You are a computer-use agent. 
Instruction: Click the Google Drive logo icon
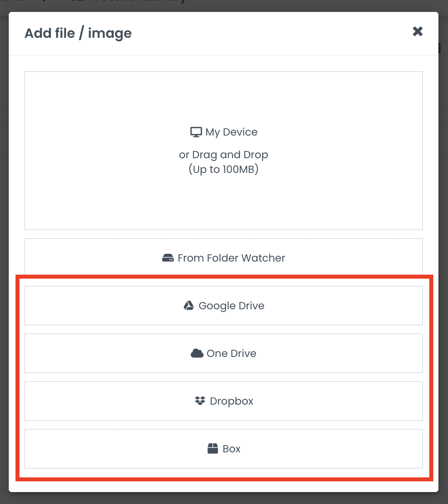point(189,306)
